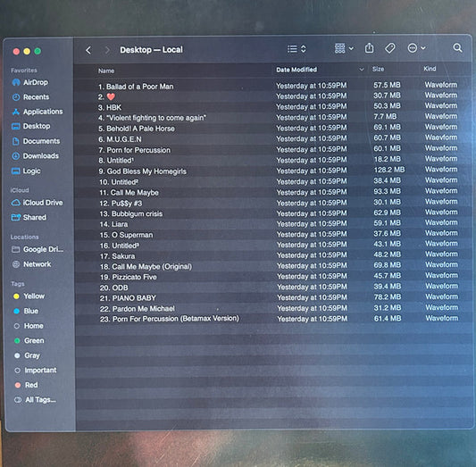Open Recents in the sidebar

point(30,97)
